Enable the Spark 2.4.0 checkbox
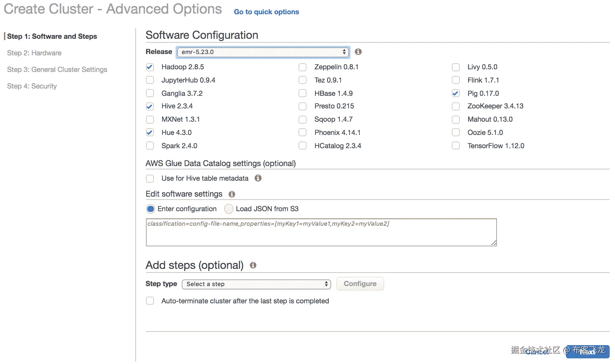The height and width of the screenshot is (364, 615). pos(150,146)
